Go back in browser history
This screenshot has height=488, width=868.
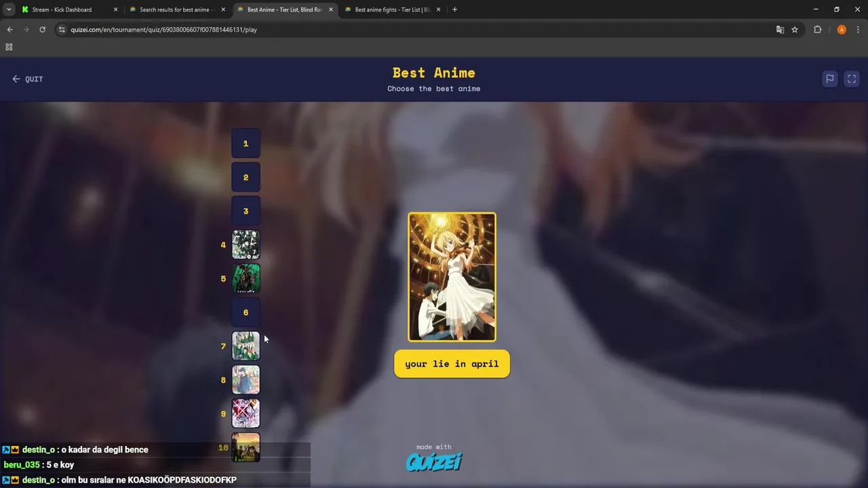(x=9, y=30)
